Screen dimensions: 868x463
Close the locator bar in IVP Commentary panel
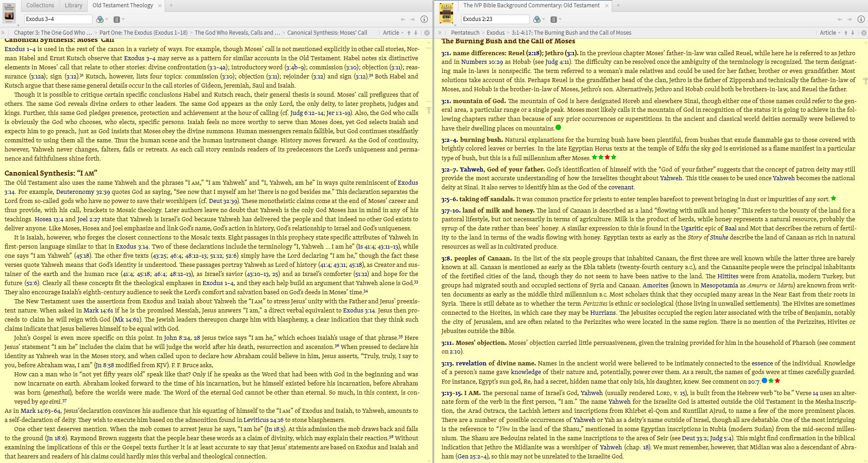click(864, 33)
